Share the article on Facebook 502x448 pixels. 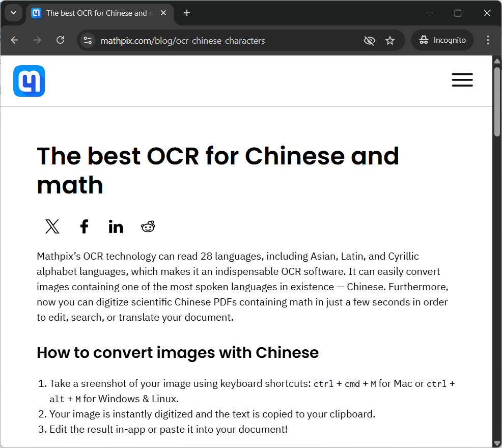(x=84, y=227)
